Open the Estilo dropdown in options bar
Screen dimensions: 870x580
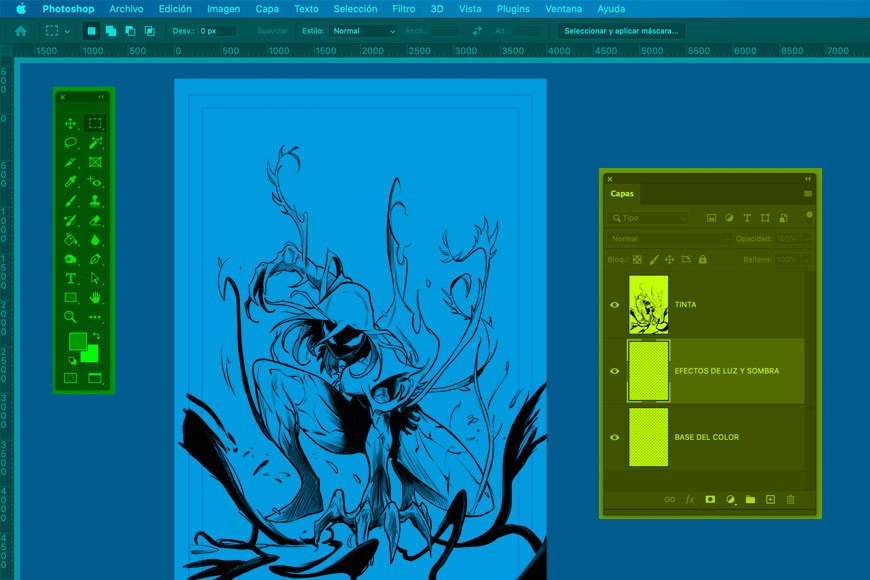tap(363, 31)
